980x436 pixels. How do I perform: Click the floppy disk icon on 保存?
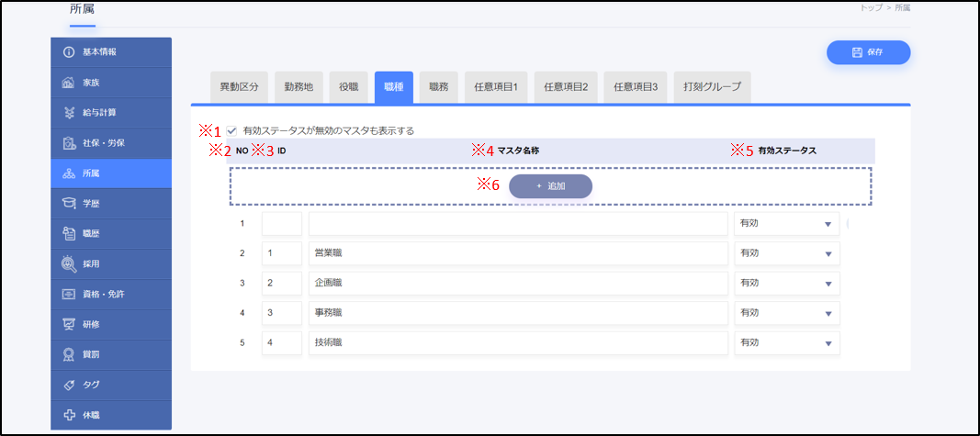coord(857,53)
